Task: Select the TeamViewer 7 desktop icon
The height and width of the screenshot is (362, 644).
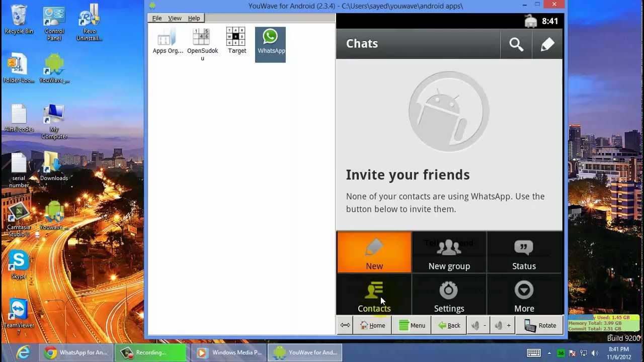Action: coord(19,317)
